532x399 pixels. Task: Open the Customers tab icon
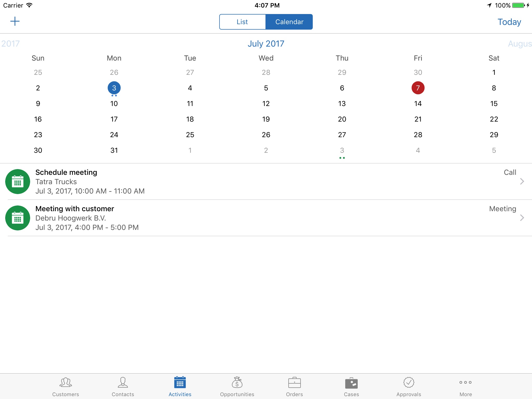65,382
